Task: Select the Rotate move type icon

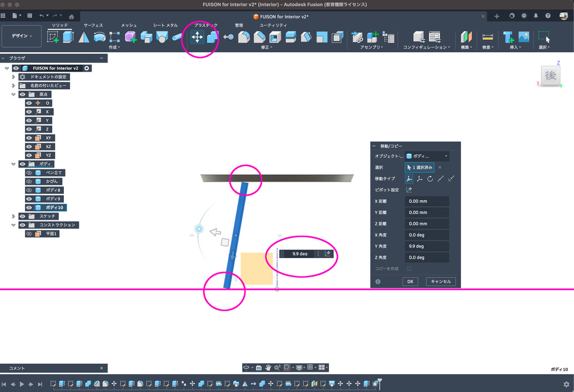Action: point(430,178)
